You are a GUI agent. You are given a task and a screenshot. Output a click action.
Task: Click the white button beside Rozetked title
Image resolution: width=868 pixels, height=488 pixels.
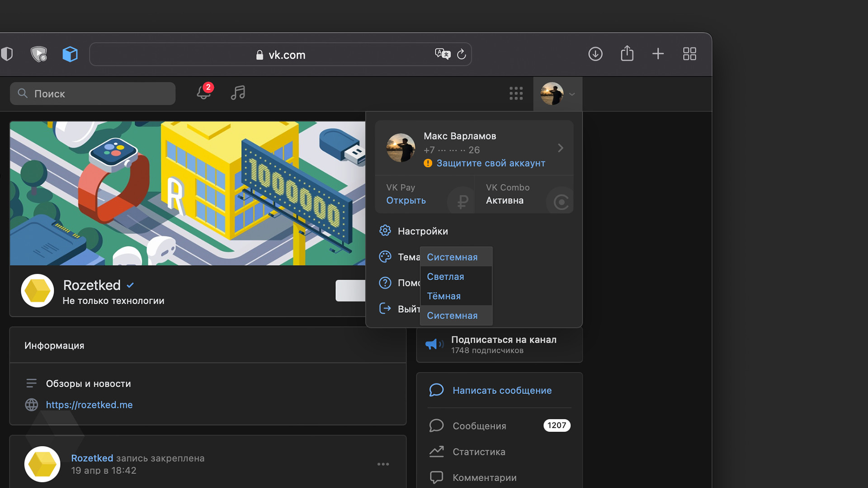(x=350, y=291)
